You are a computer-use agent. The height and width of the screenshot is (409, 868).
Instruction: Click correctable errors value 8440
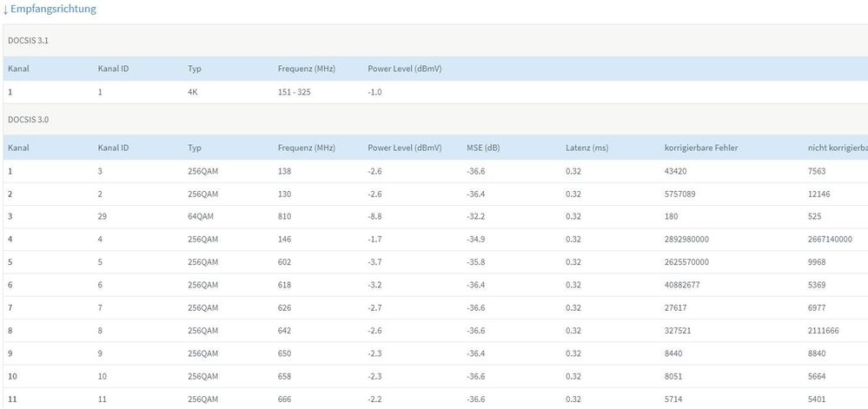click(673, 353)
